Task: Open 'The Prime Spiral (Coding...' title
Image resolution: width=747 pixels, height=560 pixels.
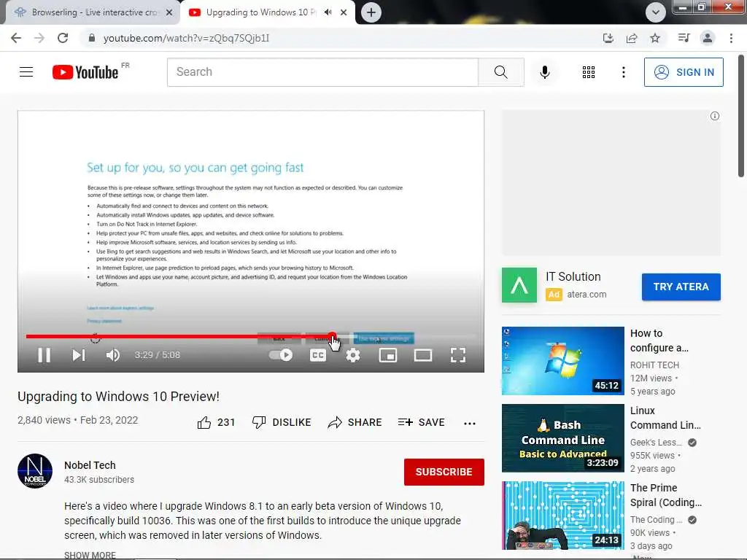Action: click(666, 495)
